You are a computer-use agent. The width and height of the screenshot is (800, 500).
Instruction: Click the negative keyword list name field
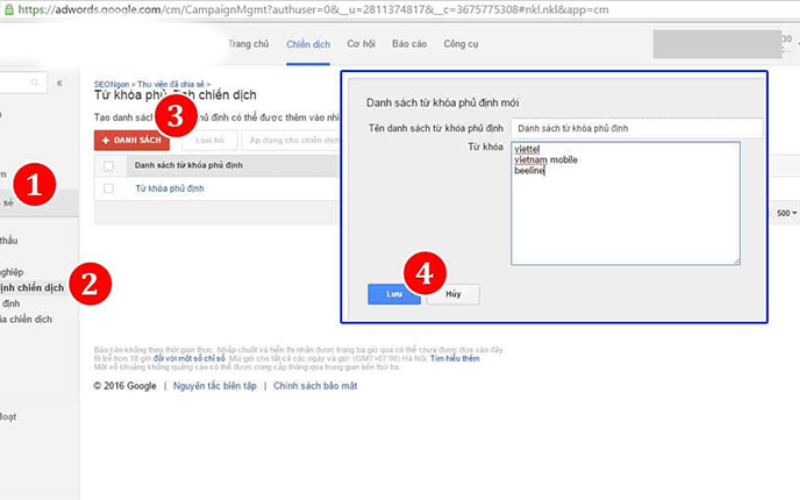pos(635,128)
